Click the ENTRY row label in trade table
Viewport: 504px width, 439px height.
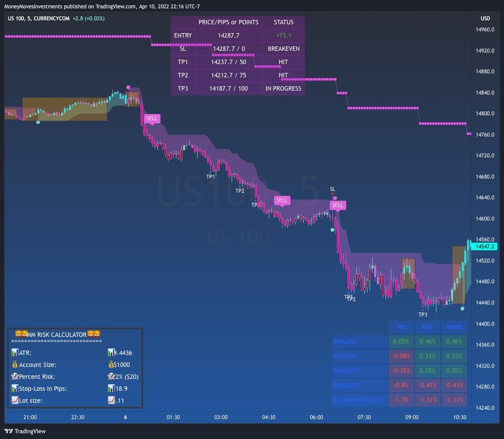(x=183, y=35)
